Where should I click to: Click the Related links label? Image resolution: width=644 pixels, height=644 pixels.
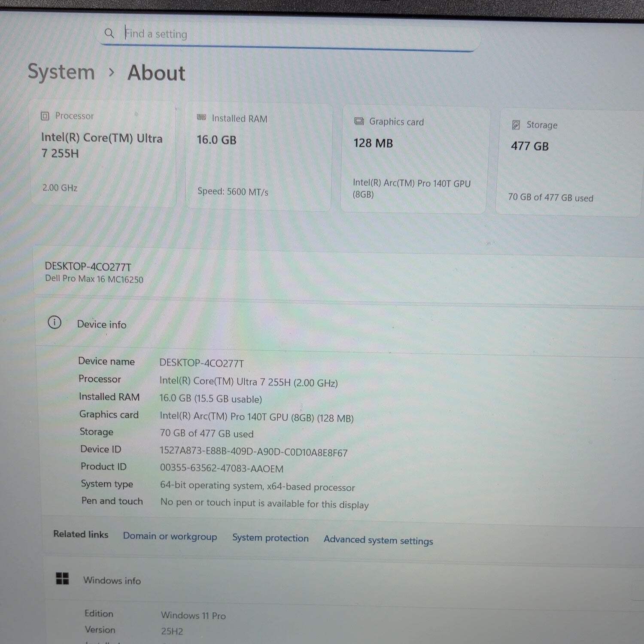(x=81, y=534)
